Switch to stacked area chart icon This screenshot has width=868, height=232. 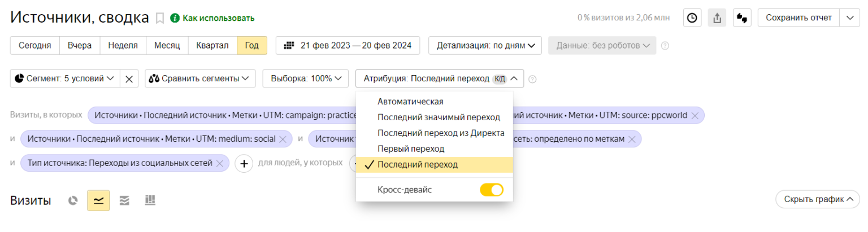coord(124,200)
